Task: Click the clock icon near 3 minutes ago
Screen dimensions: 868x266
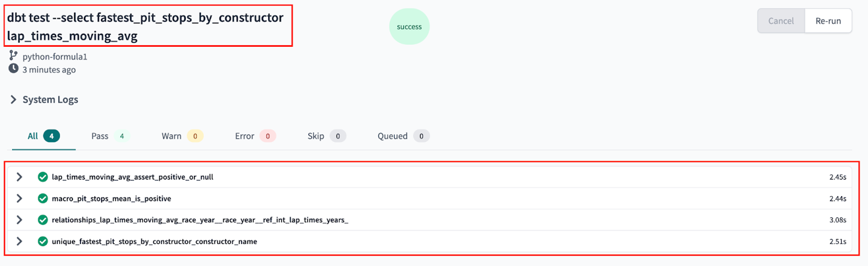Action: 13,69
